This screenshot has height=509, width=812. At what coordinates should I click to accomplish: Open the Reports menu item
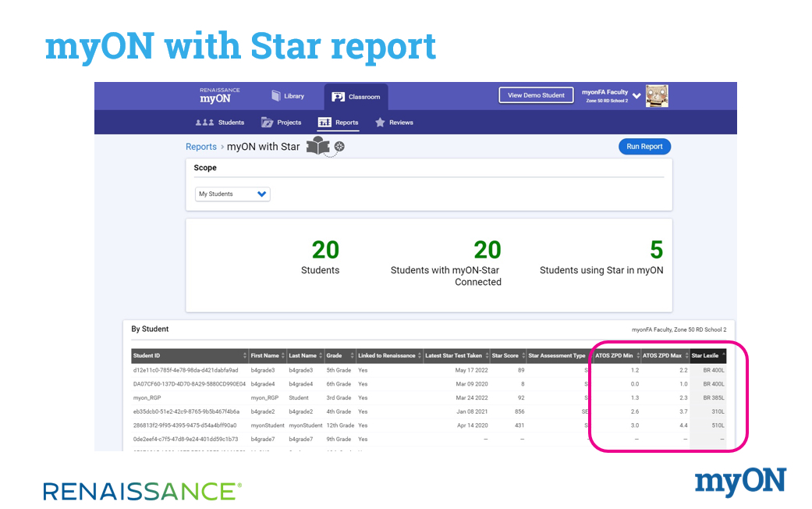click(339, 123)
